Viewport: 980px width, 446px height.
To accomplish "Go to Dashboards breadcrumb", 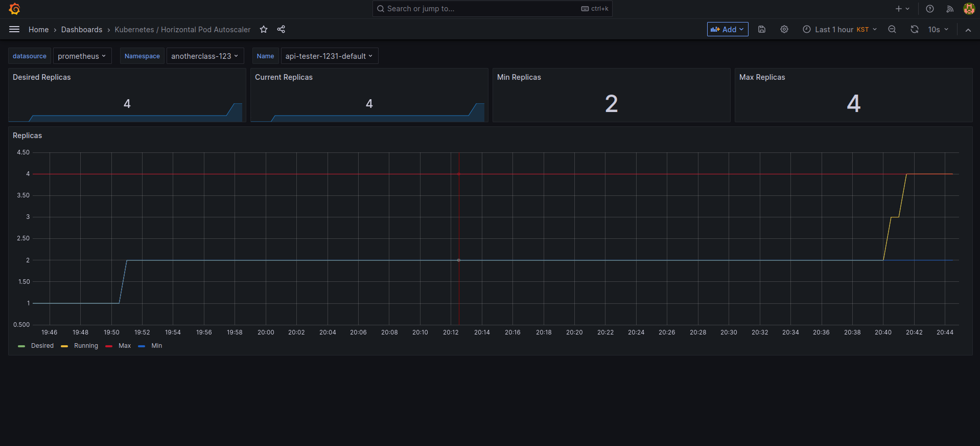I will click(x=82, y=30).
